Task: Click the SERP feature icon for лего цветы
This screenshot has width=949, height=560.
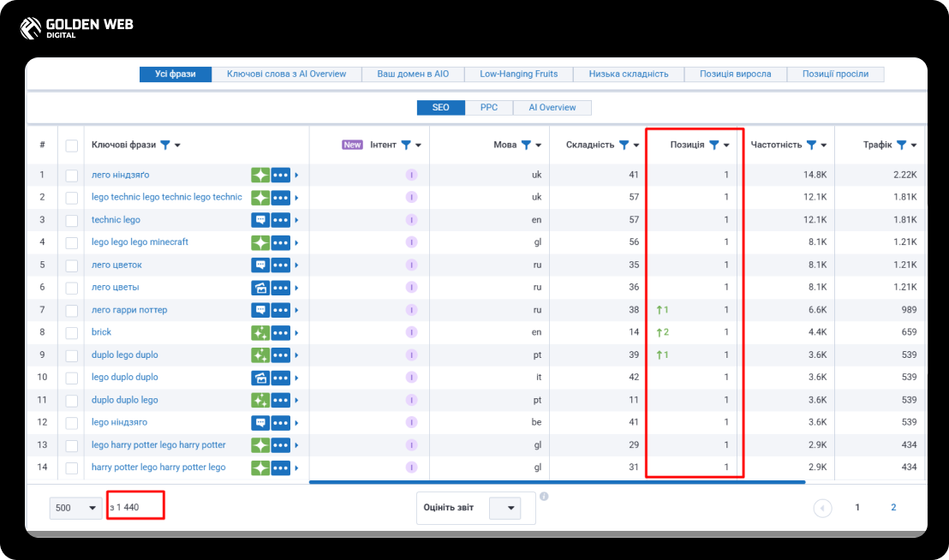Action: click(260, 288)
